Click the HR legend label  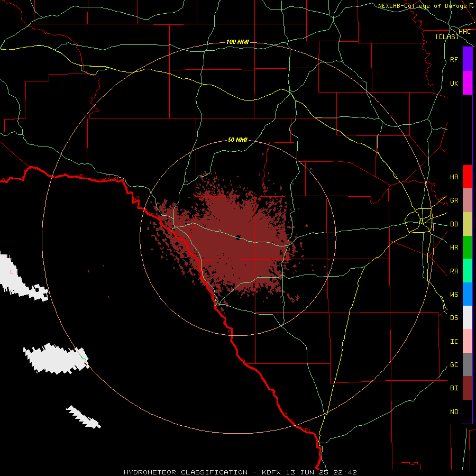pos(454,248)
